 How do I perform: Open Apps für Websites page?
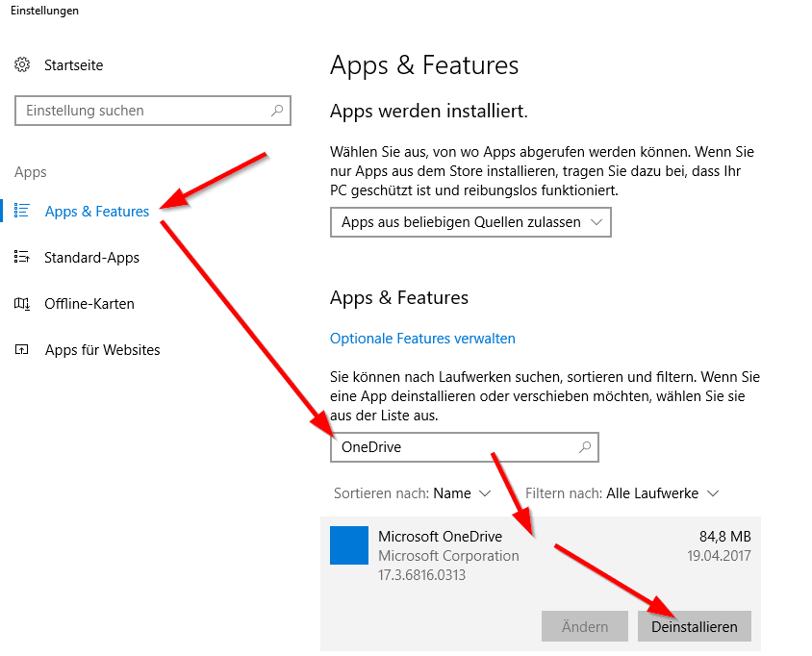(103, 350)
